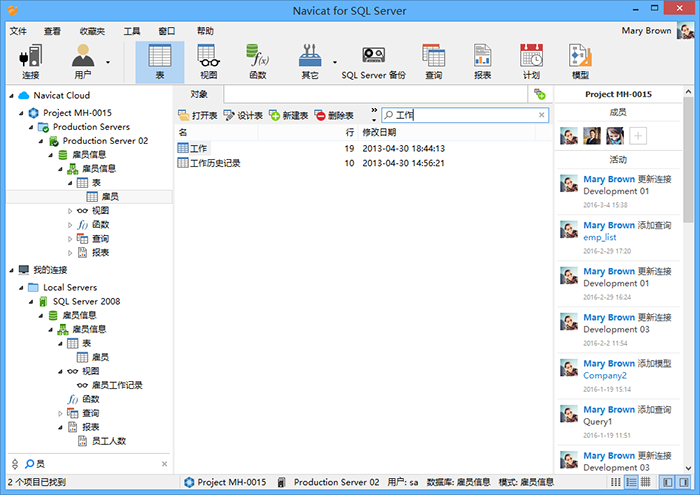Expand 报表 under Production Server 02
Screen dimensions: 700x495
(x=70, y=253)
